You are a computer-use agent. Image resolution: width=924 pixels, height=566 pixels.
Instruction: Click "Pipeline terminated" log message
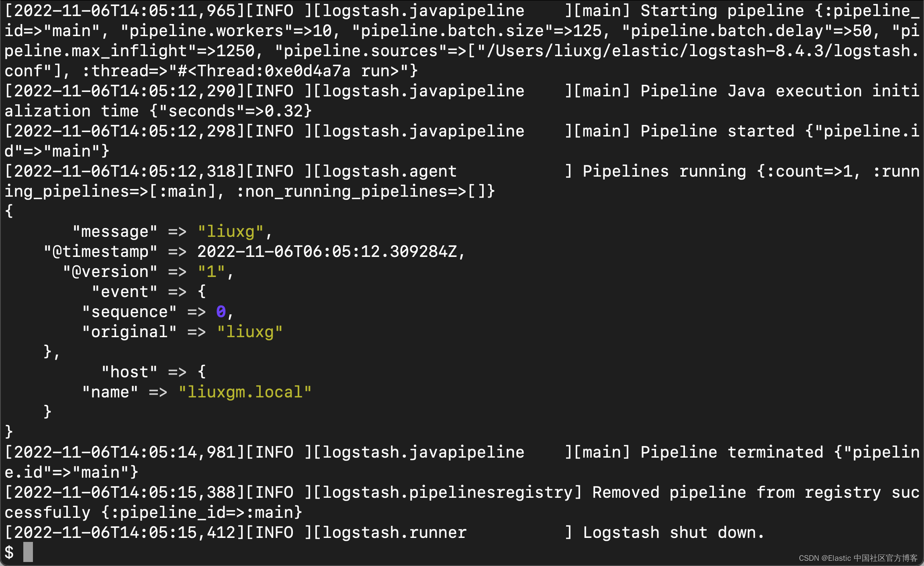coord(731,452)
